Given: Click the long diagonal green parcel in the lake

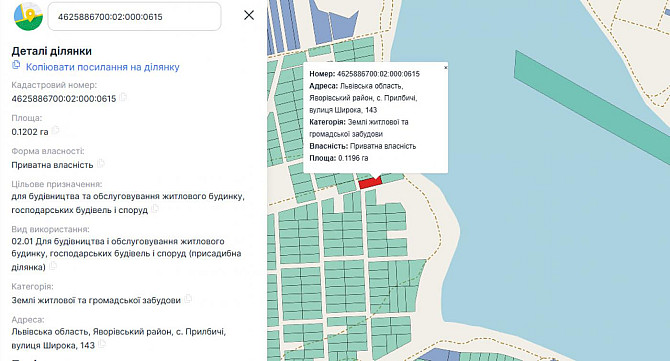Looking at the screenshot, I should point(592,107).
